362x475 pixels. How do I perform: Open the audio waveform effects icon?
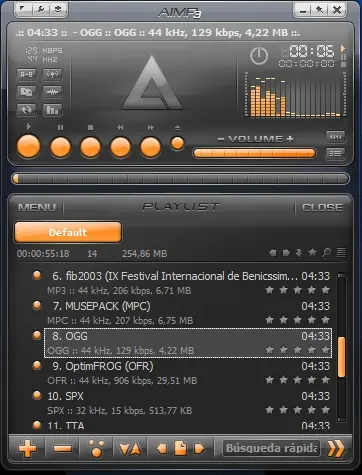[x=52, y=92]
